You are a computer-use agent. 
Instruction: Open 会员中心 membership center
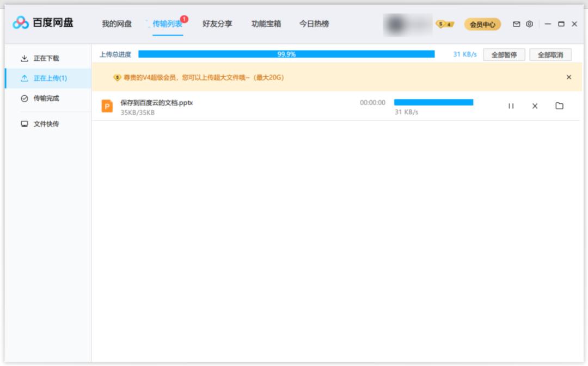point(481,24)
